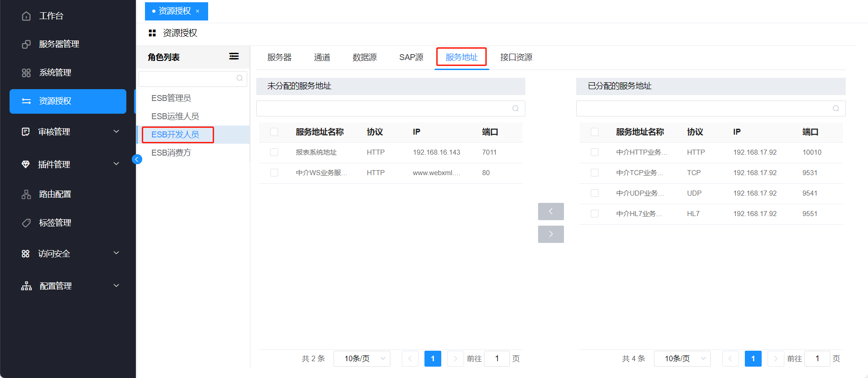Open the 10条/页 dropdown under unassigned table
This screenshot has height=378, width=868.
coord(362,358)
